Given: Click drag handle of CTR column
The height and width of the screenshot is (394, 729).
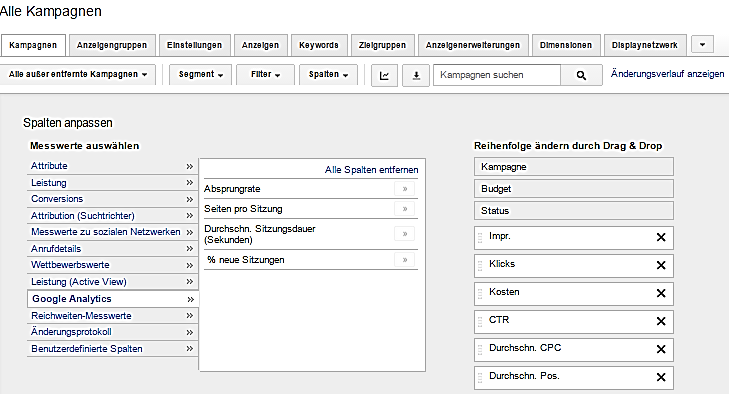Looking at the screenshot, I should (480, 321).
